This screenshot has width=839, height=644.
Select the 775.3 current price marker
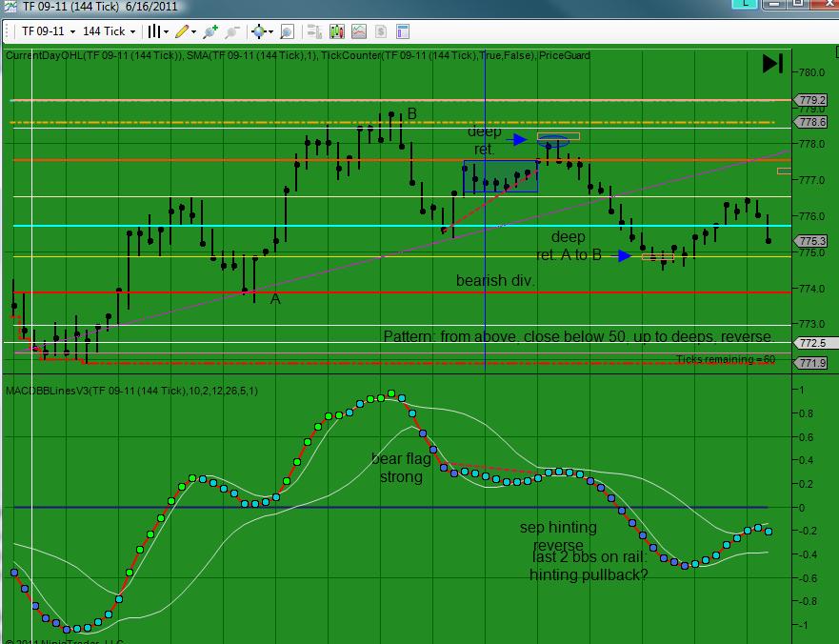811,241
